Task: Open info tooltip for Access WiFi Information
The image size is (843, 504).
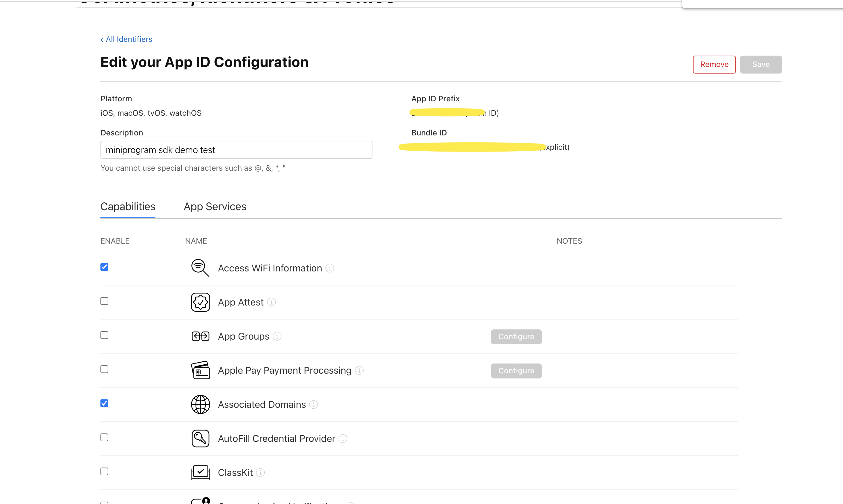Action: 330,268
